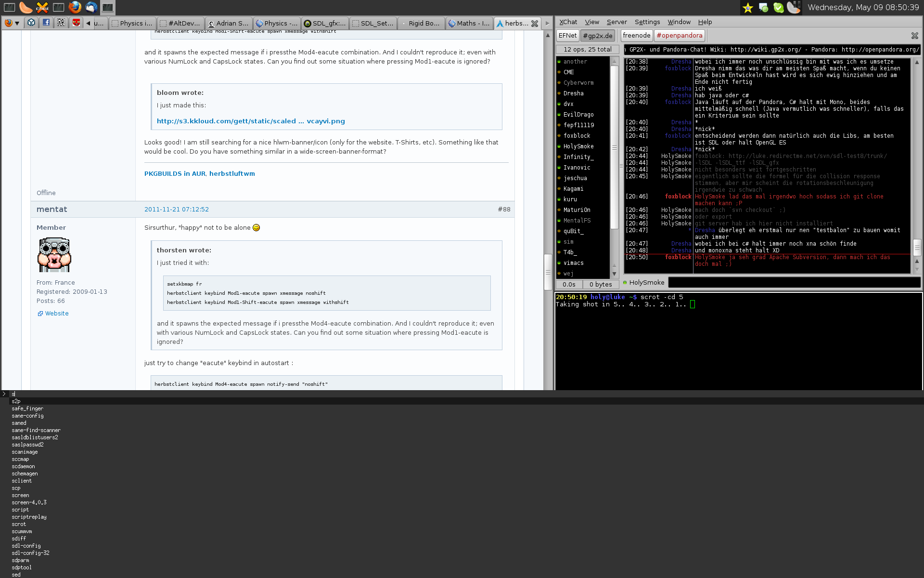Open the Server menu in XChat
Image resolution: width=924 pixels, height=578 pixels.
click(x=616, y=22)
